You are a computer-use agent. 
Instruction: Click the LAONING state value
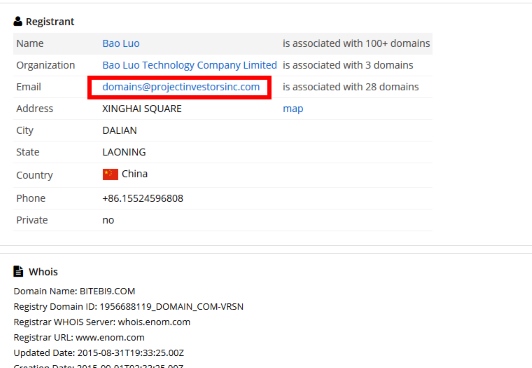click(x=124, y=152)
